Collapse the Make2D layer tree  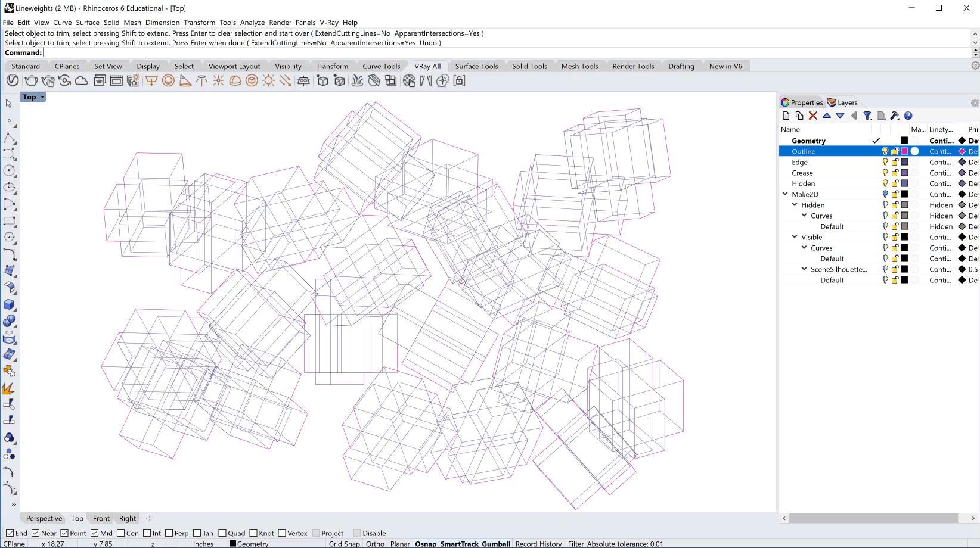coord(785,194)
